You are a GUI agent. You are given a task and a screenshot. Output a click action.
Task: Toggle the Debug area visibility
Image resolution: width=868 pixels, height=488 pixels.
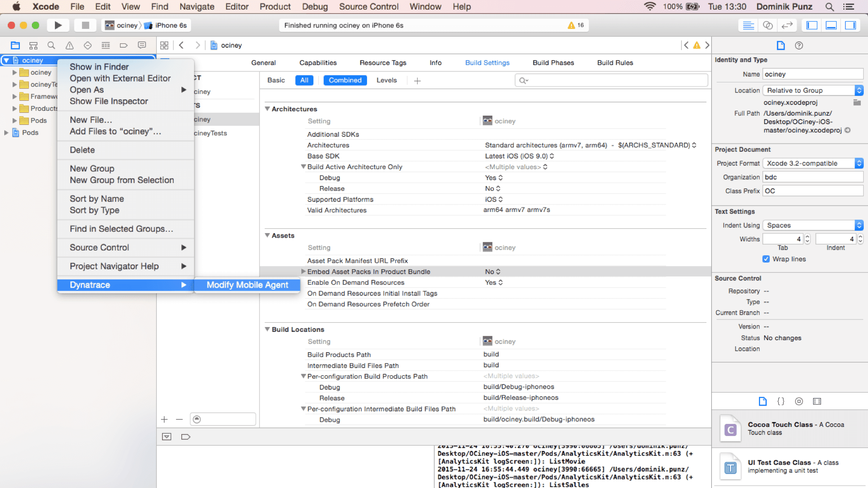pyautogui.click(x=831, y=25)
